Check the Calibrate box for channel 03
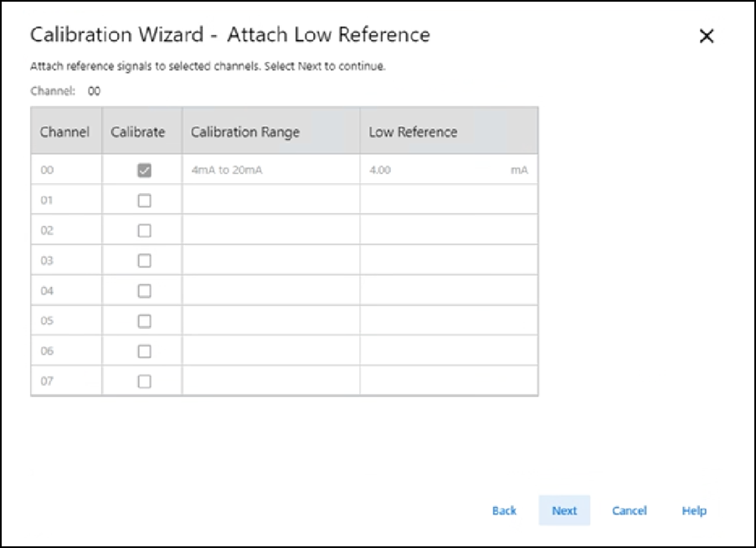 click(x=144, y=261)
